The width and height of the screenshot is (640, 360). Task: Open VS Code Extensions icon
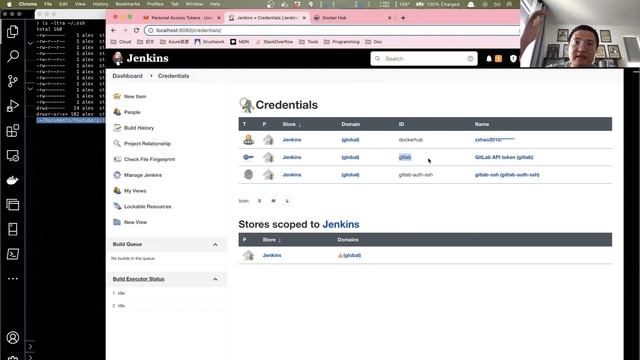[13, 131]
